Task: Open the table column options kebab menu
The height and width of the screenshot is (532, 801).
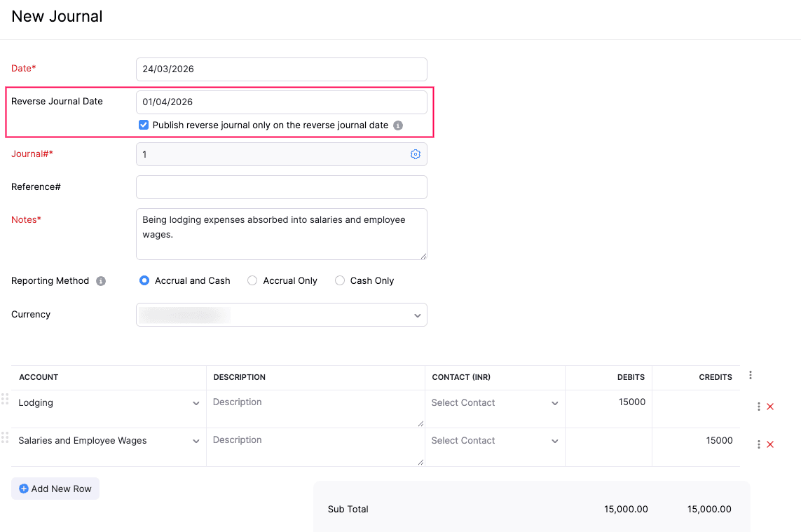Action: (x=750, y=375)
